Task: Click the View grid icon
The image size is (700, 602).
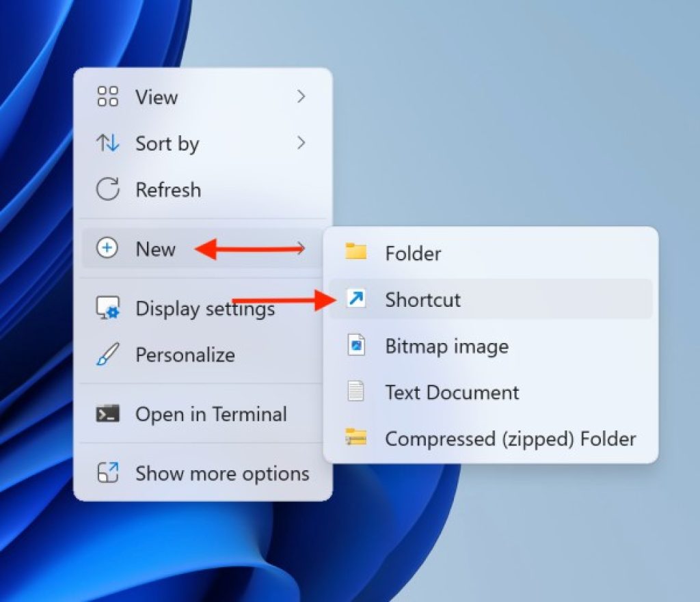Action: coord(106,97)
